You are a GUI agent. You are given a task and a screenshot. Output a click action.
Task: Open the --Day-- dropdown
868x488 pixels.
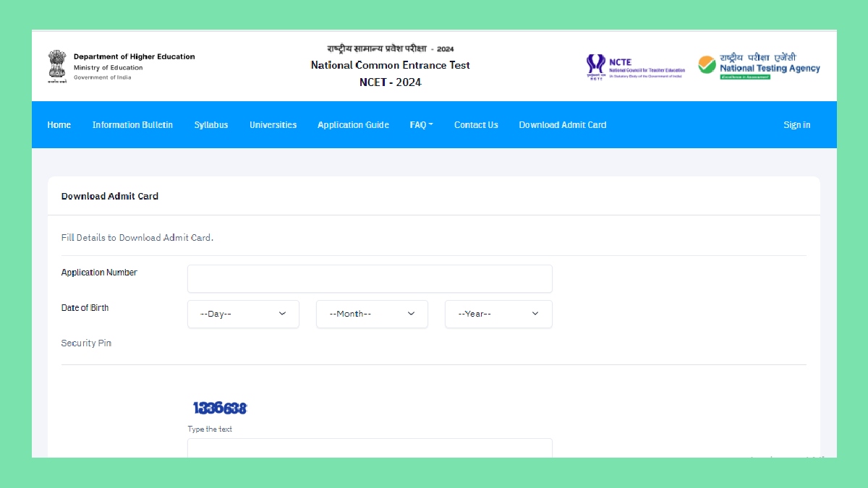pyautogui.click(x=243, y=314)
